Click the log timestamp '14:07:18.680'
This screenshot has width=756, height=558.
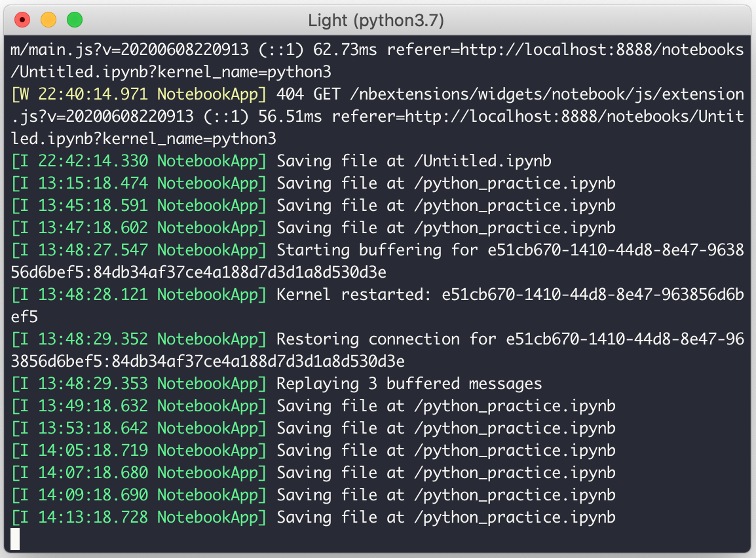point(93,473)
